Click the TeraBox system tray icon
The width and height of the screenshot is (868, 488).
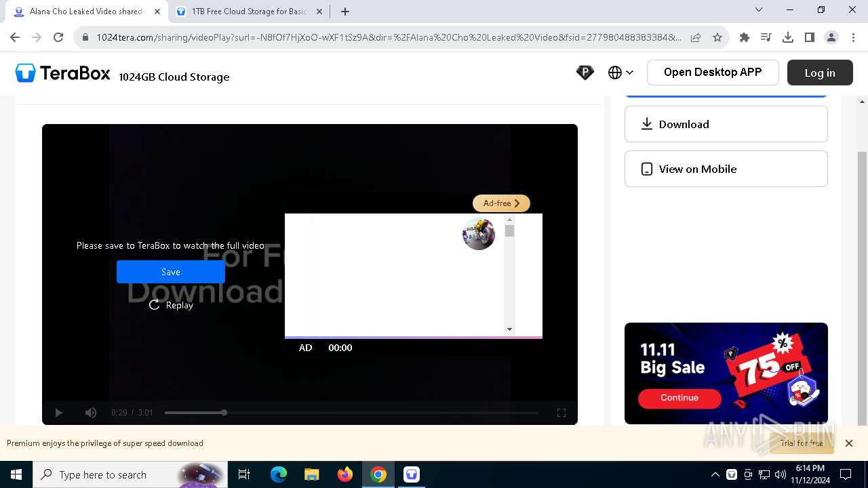(x=732, y=474)
